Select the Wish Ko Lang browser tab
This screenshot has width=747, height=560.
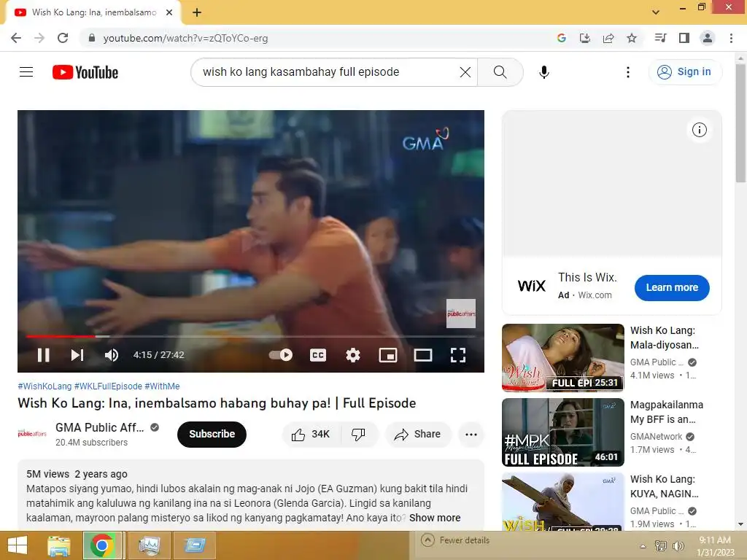click(93, 12)
